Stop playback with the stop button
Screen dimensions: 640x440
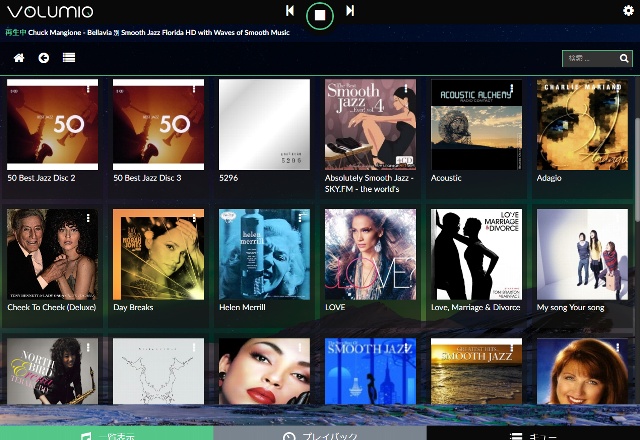[320, 16]
